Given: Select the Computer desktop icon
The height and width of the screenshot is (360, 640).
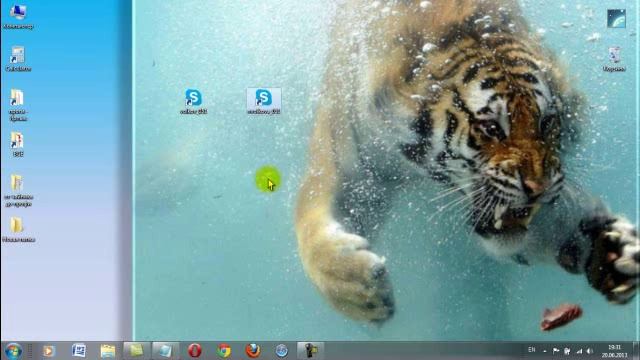Looking at the screenshot, I should [x=18, y=16].
